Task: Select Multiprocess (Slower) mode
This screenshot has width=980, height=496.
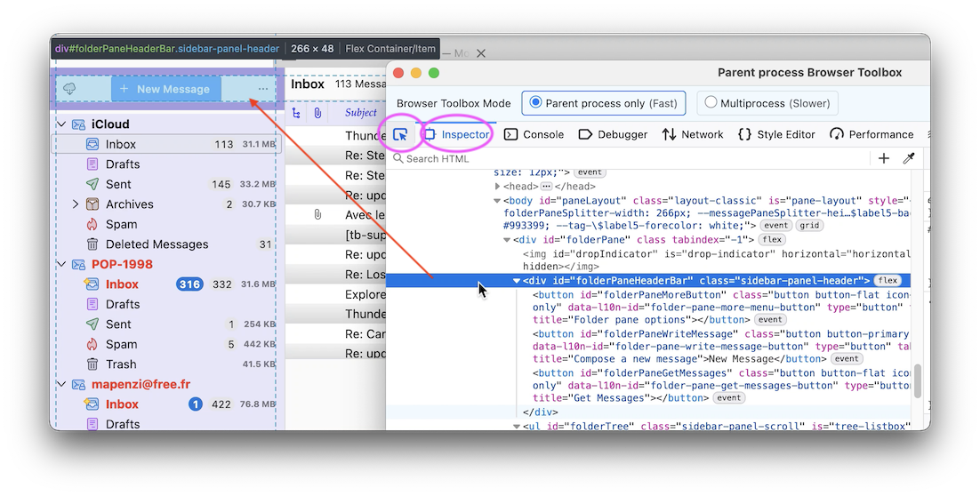Action: [767, 103]
